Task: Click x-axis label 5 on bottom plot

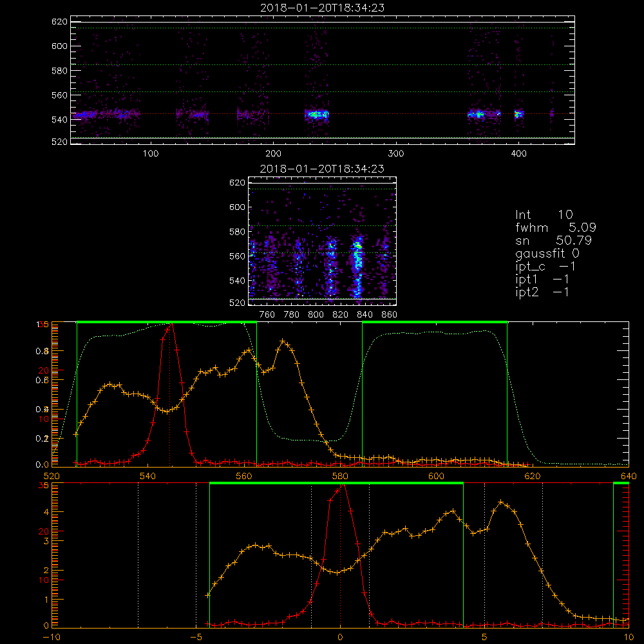Action: [x=485, y=638]
